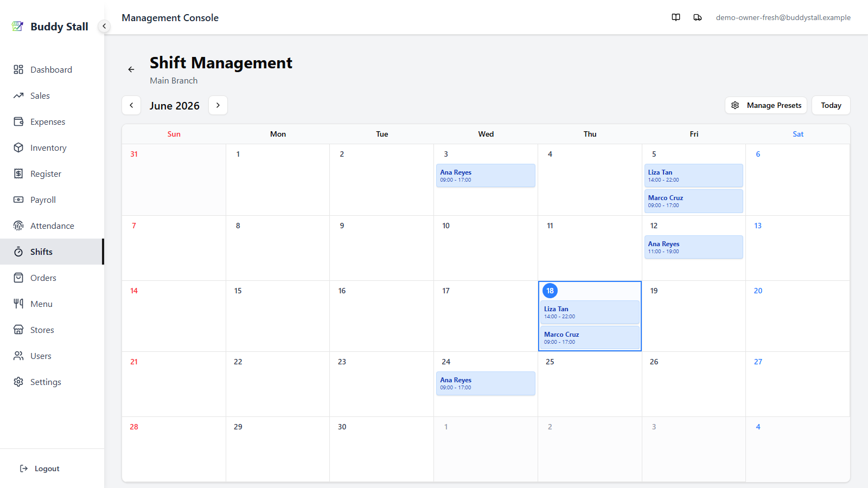Click the Attendance fingerprint icon
The width and height of the screenshot is (868, 488).
click(x=18, y=226)
